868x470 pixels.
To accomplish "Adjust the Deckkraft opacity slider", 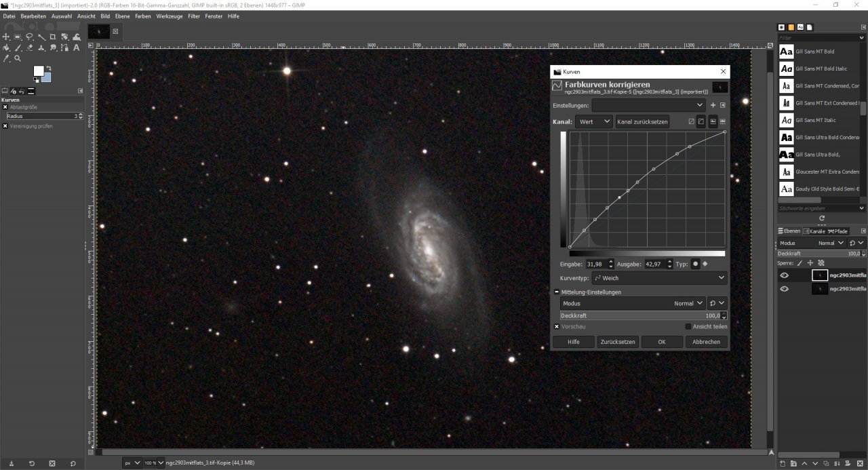I will pyautogui.click(x=637, y=315).
